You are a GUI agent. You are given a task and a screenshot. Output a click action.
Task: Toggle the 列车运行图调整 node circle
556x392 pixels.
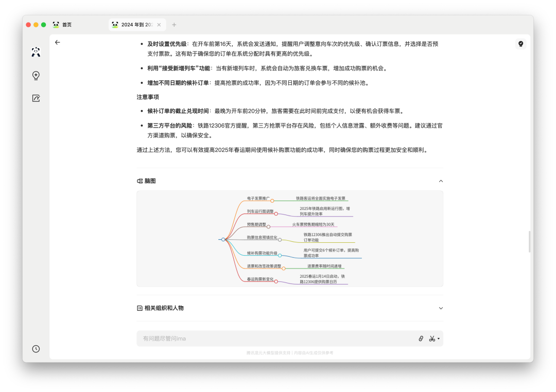click(276, 213)
